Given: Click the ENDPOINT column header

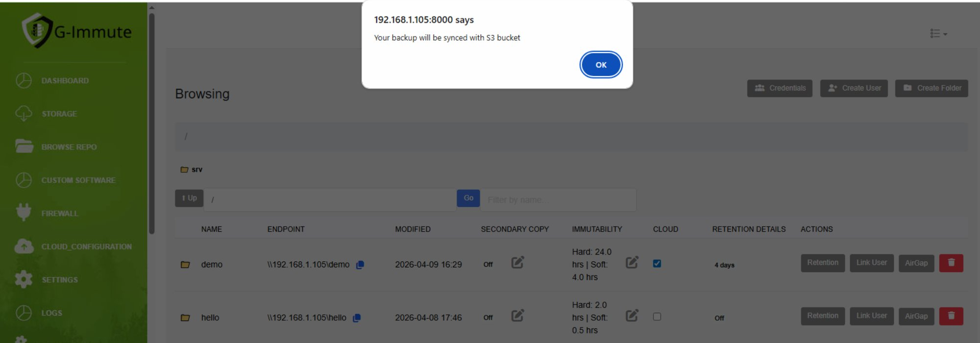Looking at the screenshot, I should point(286,229).
